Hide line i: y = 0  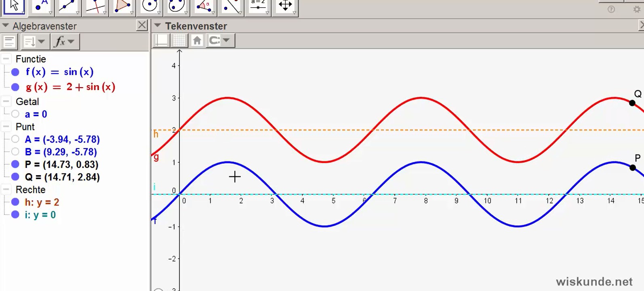coord(15,215)
